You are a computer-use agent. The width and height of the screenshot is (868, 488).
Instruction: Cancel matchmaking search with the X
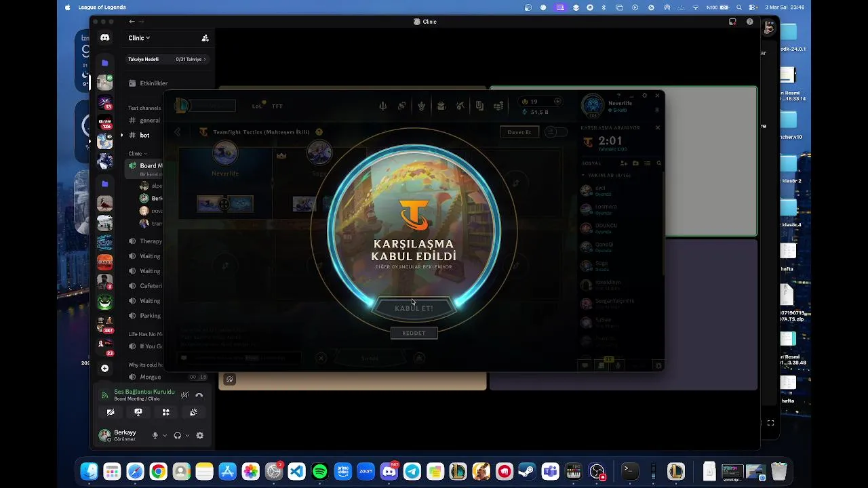tap(657, 127)
